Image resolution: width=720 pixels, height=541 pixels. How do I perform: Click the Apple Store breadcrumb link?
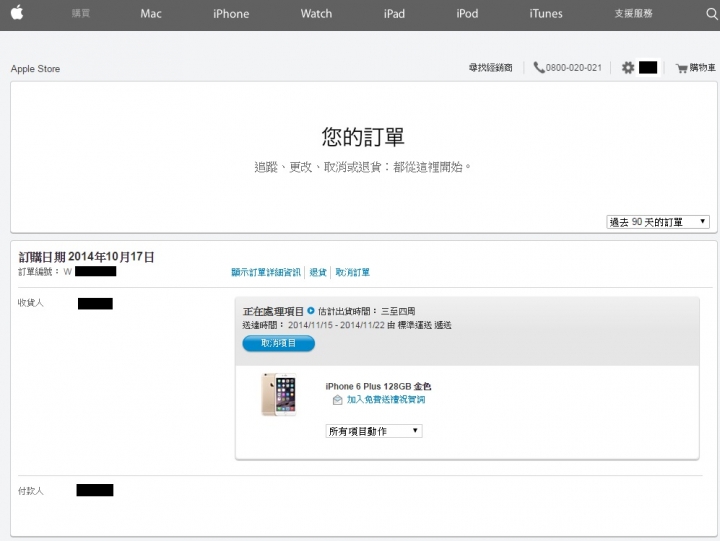click(35, 68)
